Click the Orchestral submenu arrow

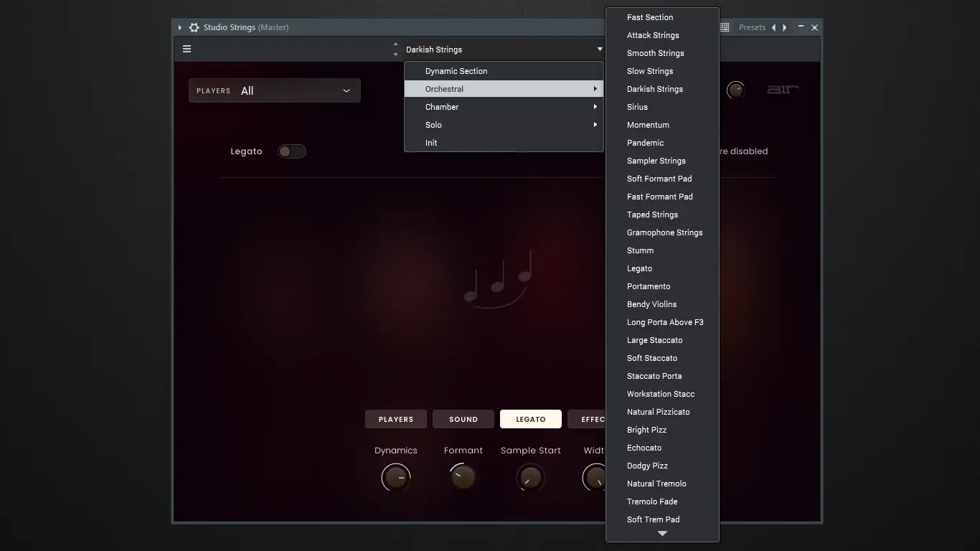(595, 89)
